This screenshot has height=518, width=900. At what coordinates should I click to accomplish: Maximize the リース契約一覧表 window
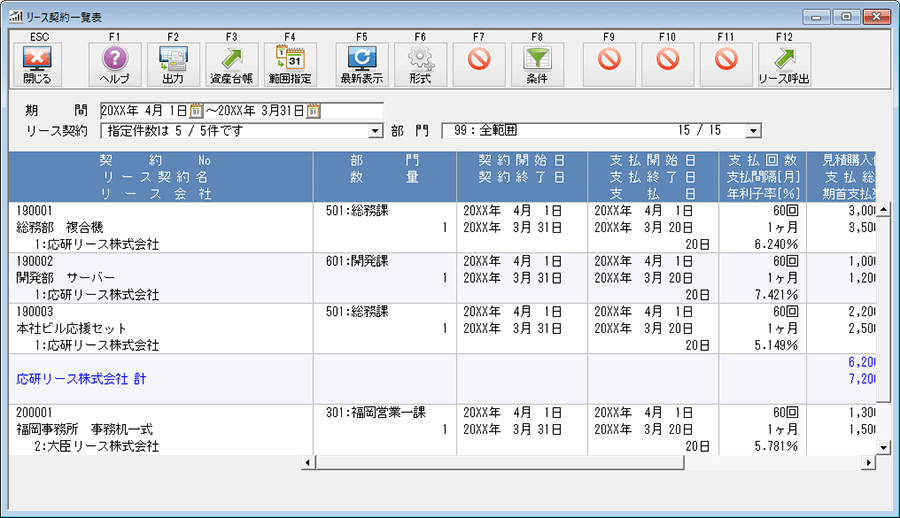(x=846, y=17)
